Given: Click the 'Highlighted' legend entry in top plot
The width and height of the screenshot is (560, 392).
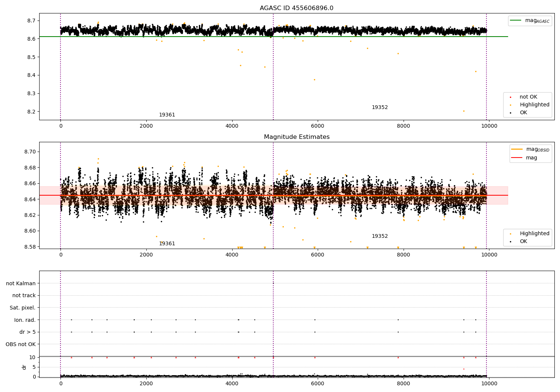Looking at the screenshot, I should [x=534, y=105].
